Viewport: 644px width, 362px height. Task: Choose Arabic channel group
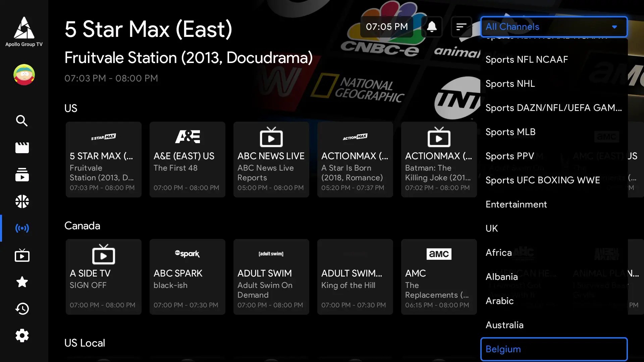pos(554,301)
